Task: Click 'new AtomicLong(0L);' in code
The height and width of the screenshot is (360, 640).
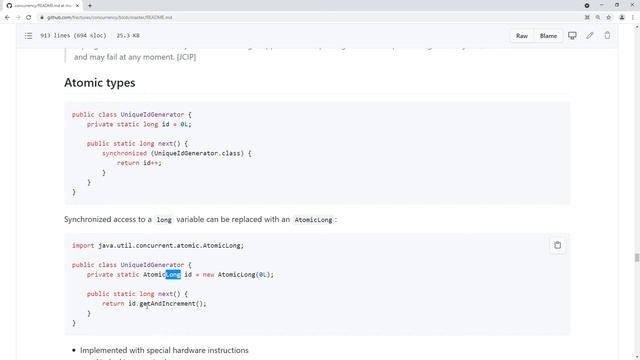Action: [x=238, y=275]
